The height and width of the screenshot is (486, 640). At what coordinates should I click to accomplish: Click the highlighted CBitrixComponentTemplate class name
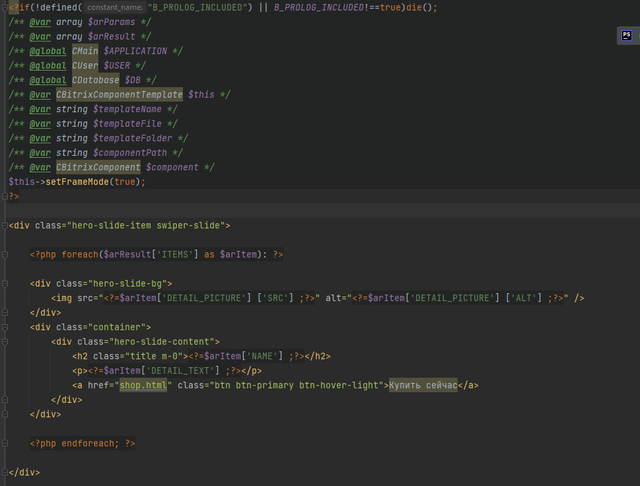[119, 95]
